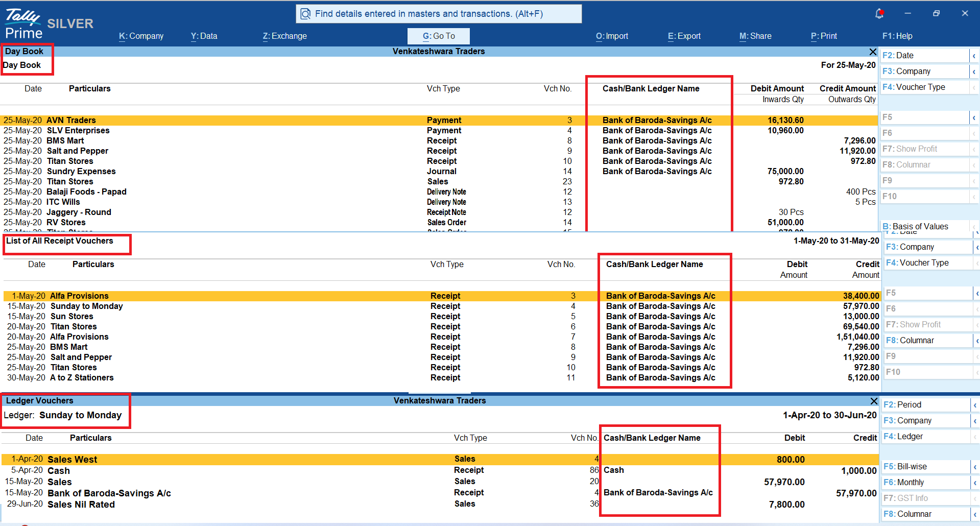The height and width of the screenshot is (526, 980).
Task: Open the E: Export menu
Action: 684,36
